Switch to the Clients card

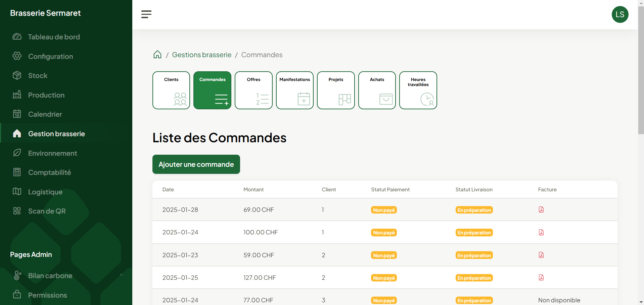171,90
